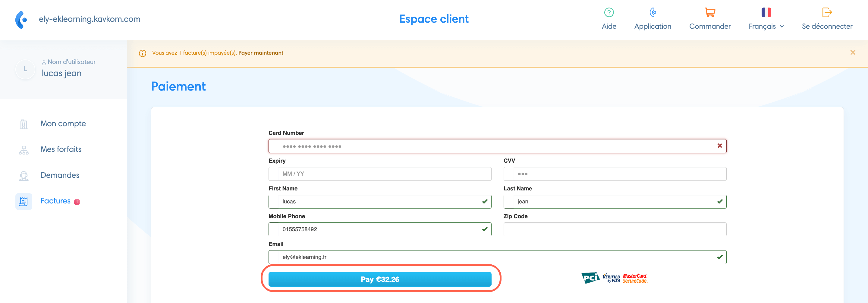
Task: Click the green checkmark in Last Name field
Action: click(x=720, y=201)
